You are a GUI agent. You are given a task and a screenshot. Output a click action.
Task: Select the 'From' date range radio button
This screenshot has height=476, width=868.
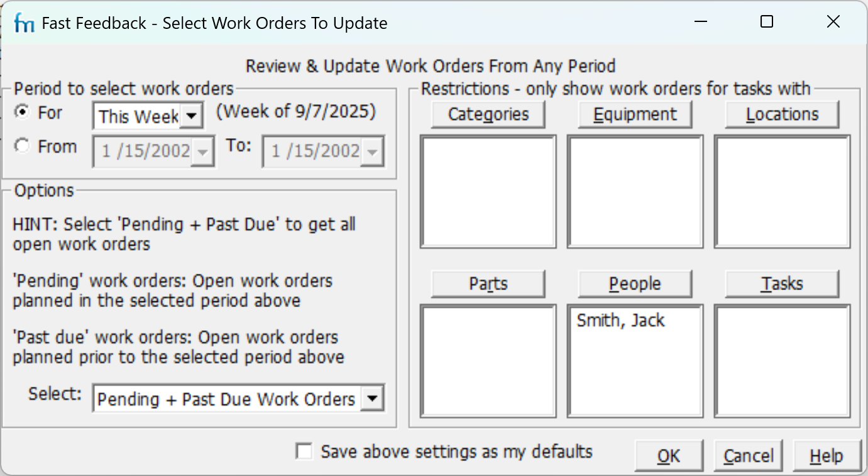pyautogui.click(x=23, y=146)
